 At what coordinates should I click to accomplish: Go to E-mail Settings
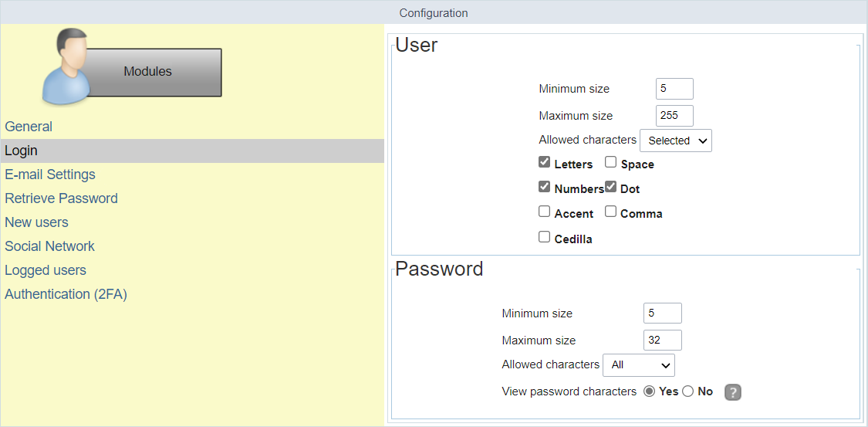click(50, 175)
